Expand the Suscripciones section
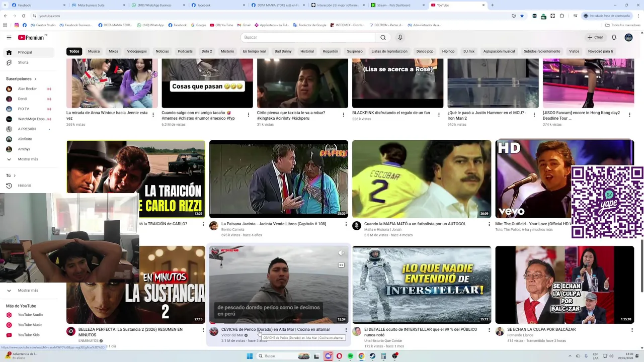 [22, 79]
